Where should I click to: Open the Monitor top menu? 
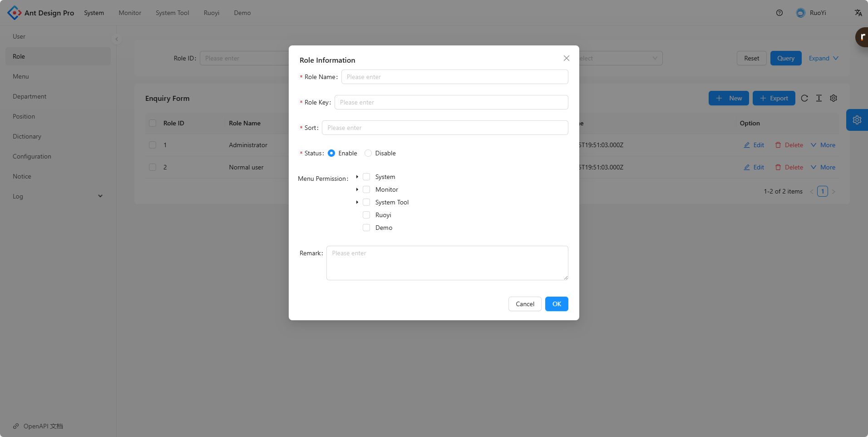click(x=130, y=13)
